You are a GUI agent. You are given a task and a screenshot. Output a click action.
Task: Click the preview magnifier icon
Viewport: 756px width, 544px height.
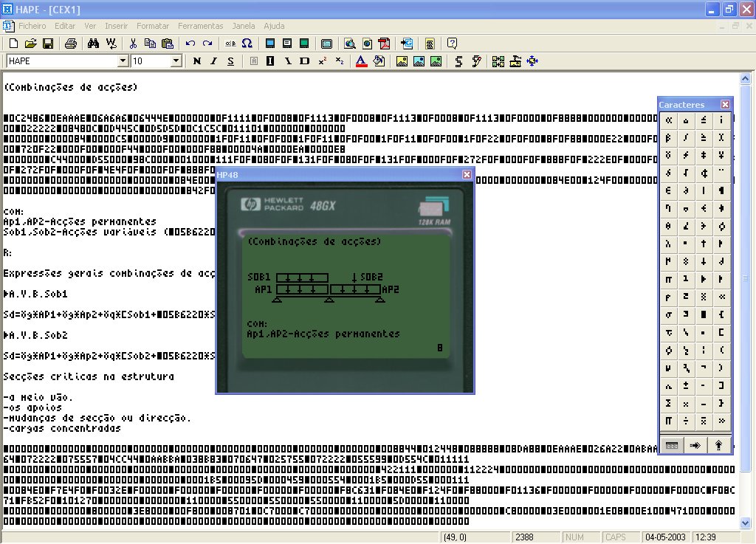(350, 44)
